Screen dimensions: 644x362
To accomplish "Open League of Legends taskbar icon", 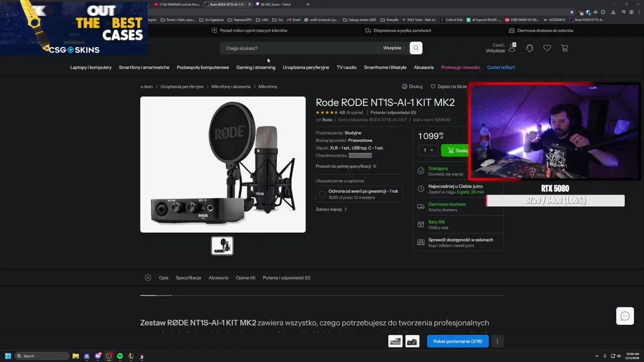I will tap(131, 356).
